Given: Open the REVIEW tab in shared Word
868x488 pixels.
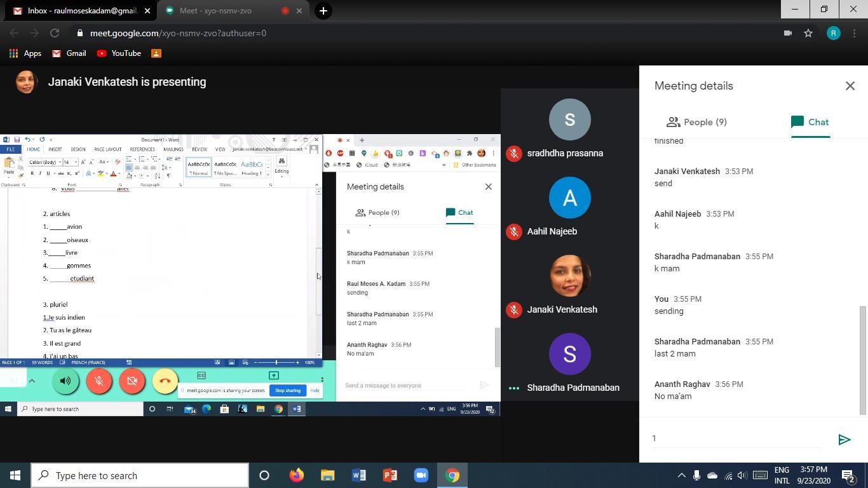Looking at the screenshot, I should (200, 149).
